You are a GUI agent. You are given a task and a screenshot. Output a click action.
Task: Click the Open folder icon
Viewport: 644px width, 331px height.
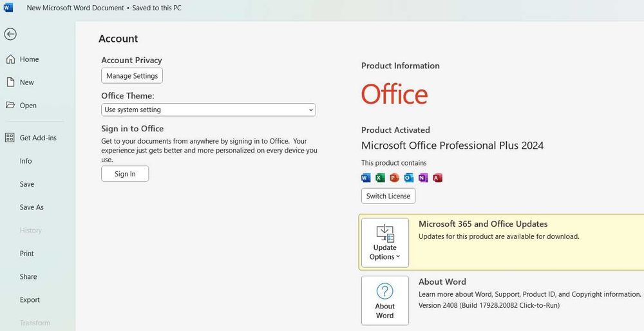point(10,105)
